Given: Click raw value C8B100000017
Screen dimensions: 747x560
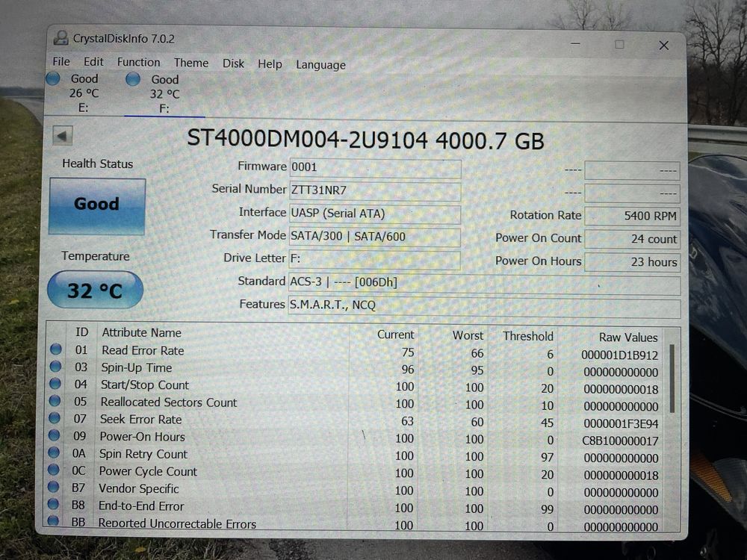Looking at the screenshot, I should (x=620, y=441).
